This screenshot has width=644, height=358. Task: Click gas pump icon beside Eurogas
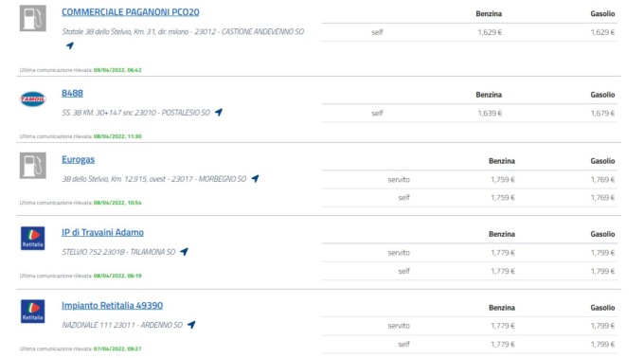33,166
